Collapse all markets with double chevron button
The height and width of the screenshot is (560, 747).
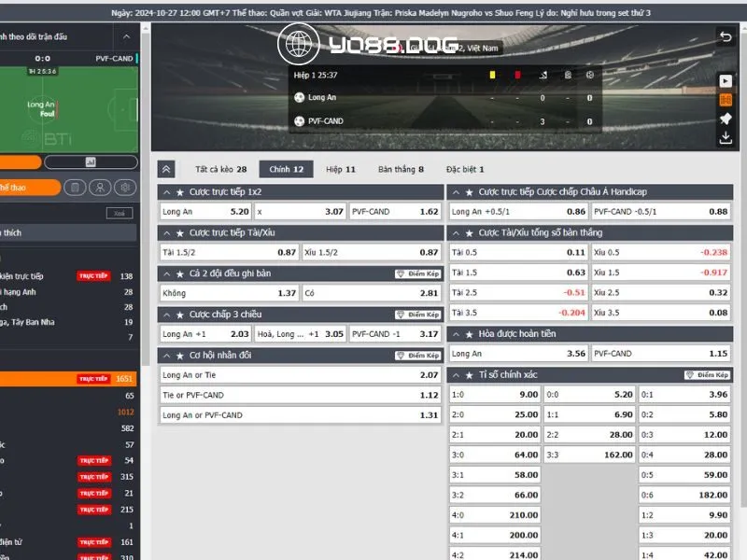pyautogui.click(x=166, y=169)
